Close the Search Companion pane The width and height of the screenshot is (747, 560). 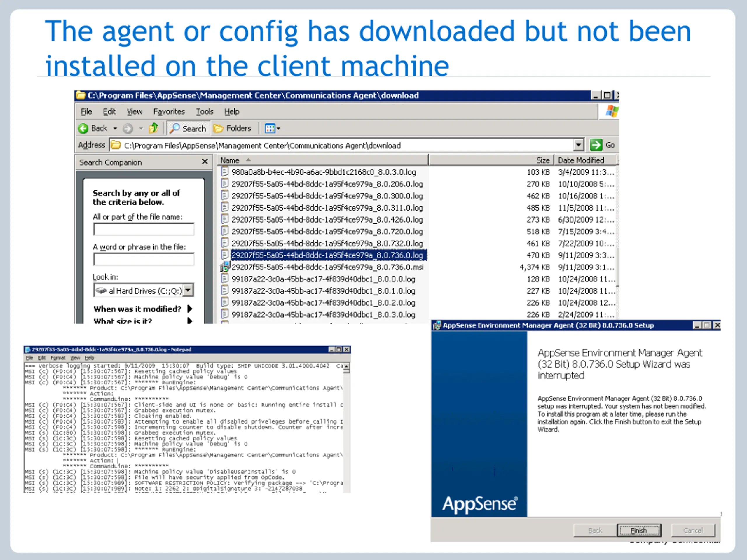(205, 162)
